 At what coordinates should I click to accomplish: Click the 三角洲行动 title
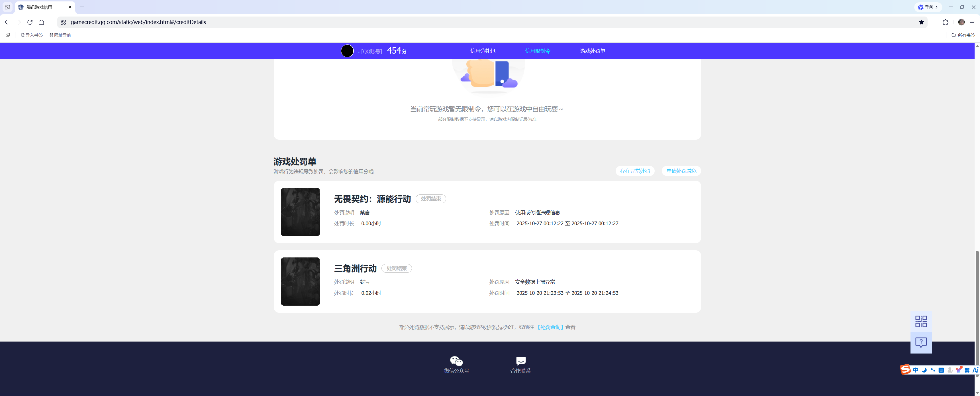coord(355,269)
